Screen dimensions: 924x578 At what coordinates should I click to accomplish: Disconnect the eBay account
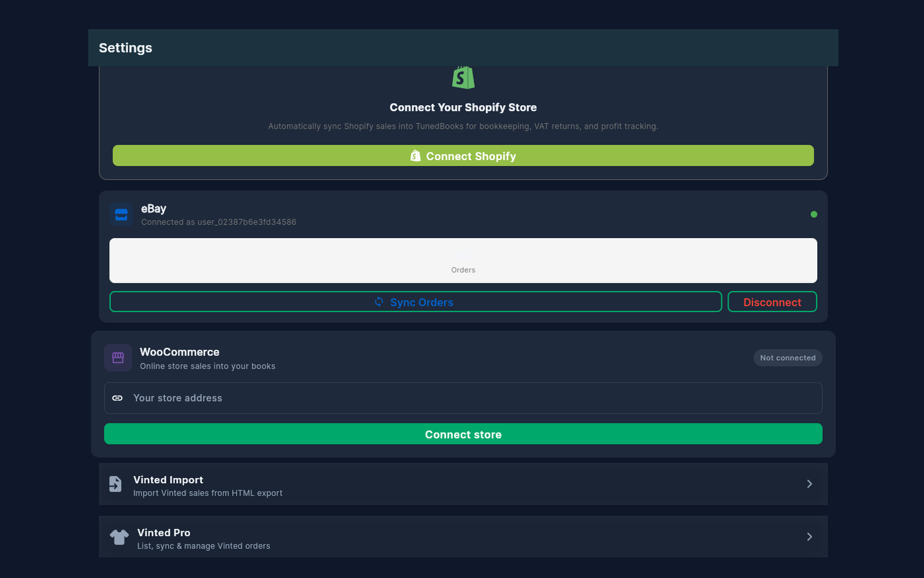tap(772, 302)
